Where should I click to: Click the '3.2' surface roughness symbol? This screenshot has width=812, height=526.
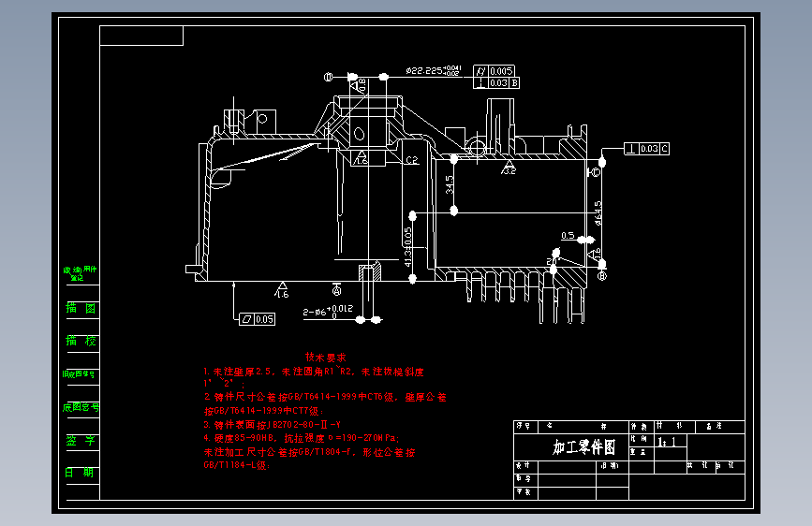tap(509, 168)
